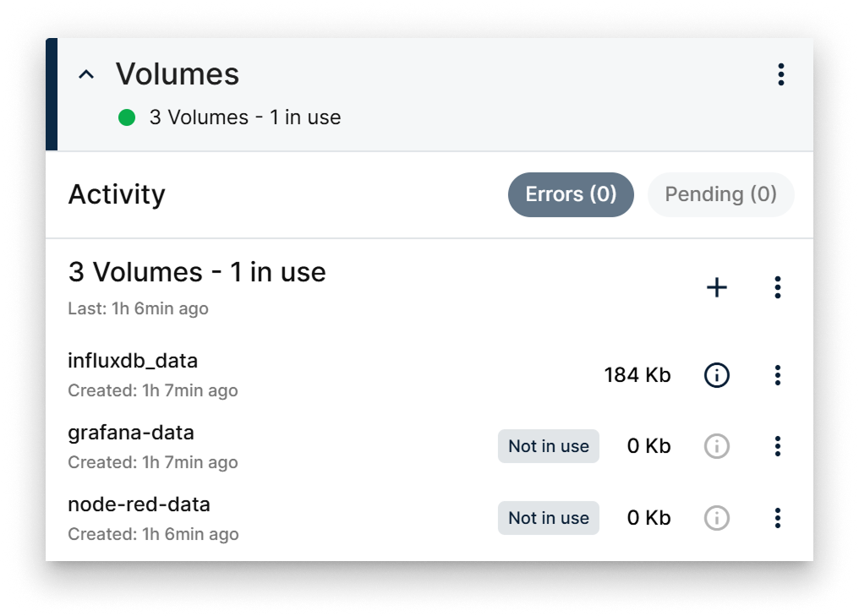
Task: Open the kebab menu beside the add button
Action: [x=778, y=287]
